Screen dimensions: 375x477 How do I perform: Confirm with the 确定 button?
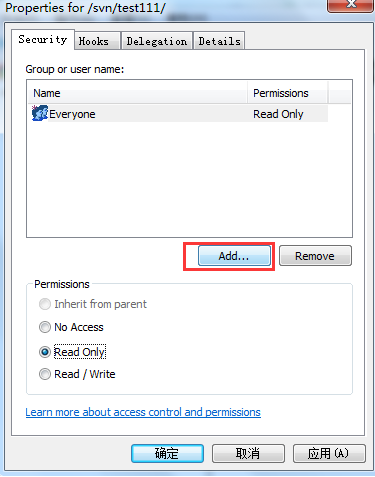click(167, 453)
